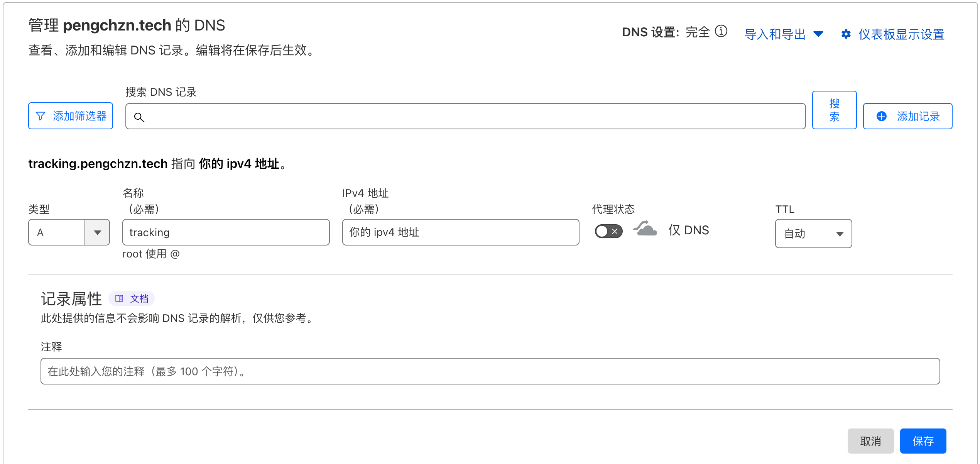This screenshot has height=464, width=980.
Task: Click the plus icon on Add record
Action: click(882, 116)
